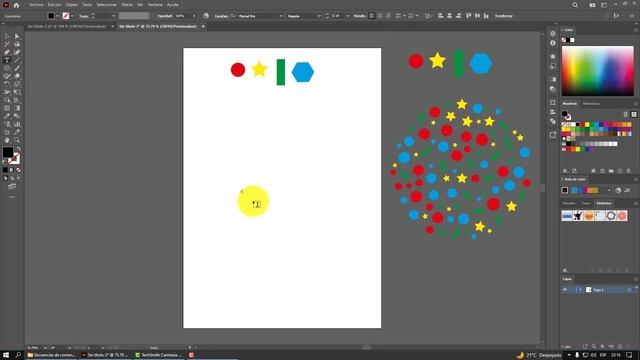Set None as fill in toolbar
The height and width of the screenshot is (360, 640).
click(18, 170)
